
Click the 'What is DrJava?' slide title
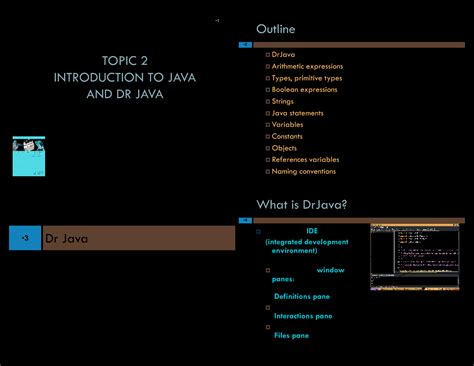coord(301,204)
